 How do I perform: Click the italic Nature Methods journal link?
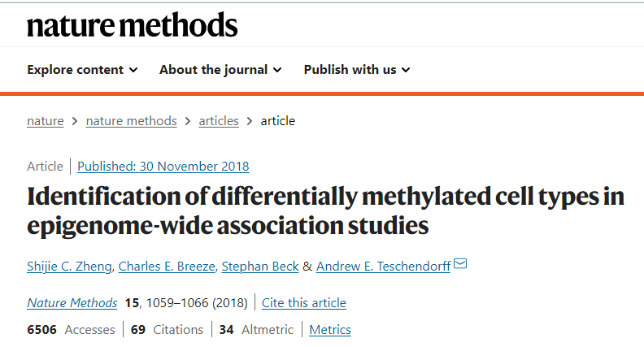(x=72, y=303)
